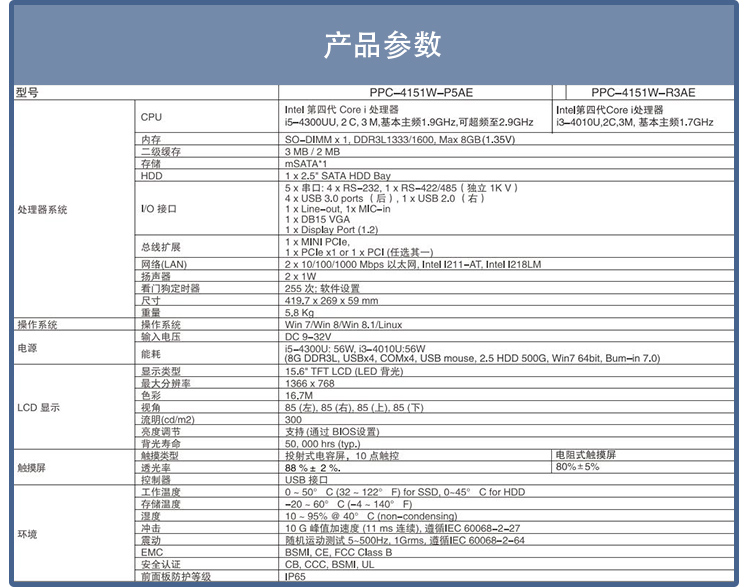
Task: Select the Win 7/Win 8/Win 8.1/Linux cell
Action: point(343,325)
